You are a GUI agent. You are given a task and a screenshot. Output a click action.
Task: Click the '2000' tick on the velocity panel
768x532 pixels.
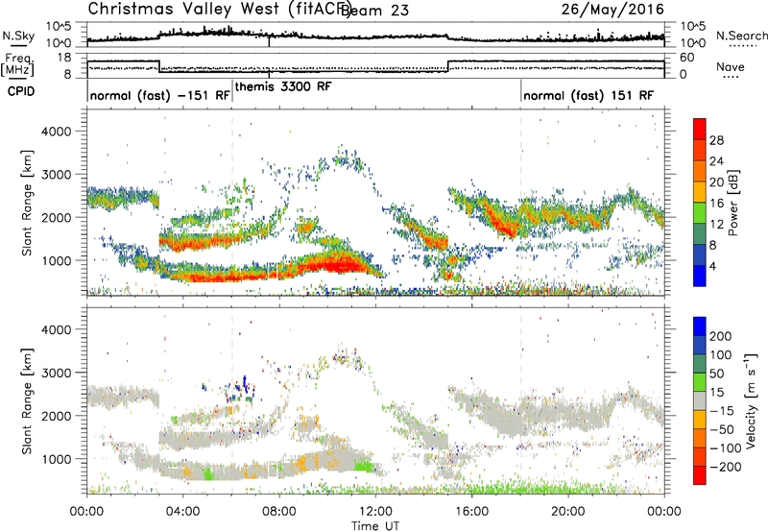[x=56, y=416]
